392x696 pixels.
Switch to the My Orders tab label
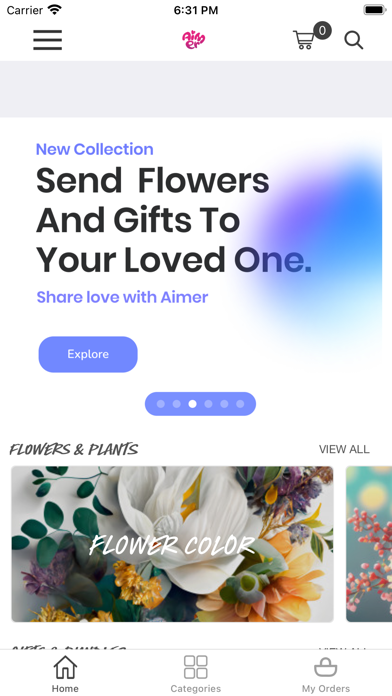[x=326, y=689]
